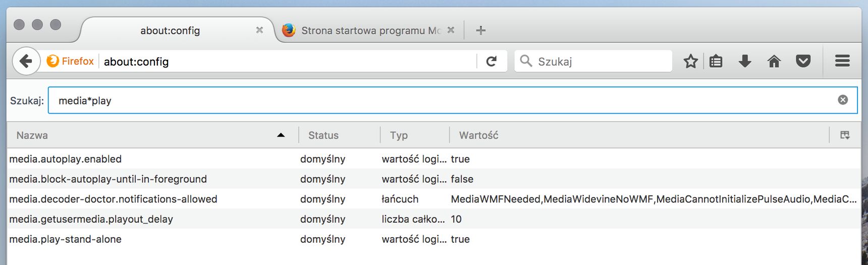Click the Szukaj web search field

coord(593,61)
